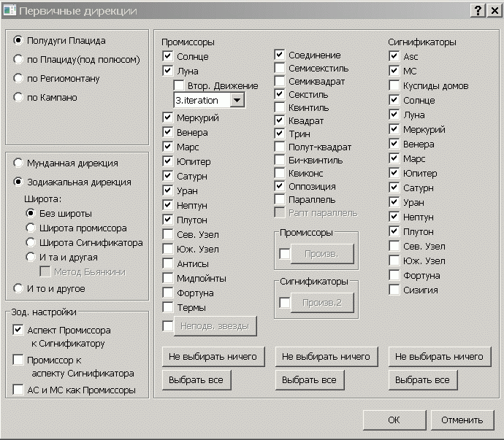Click Отменить to cancel dialog
Image resolution: width=504 pixels, height=440 pixels.
(462, 420)
